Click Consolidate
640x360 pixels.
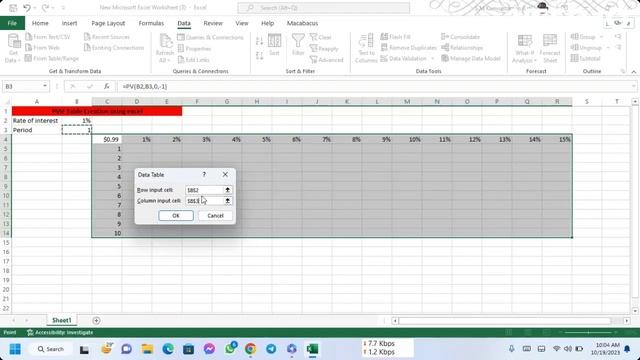[460, 37]
